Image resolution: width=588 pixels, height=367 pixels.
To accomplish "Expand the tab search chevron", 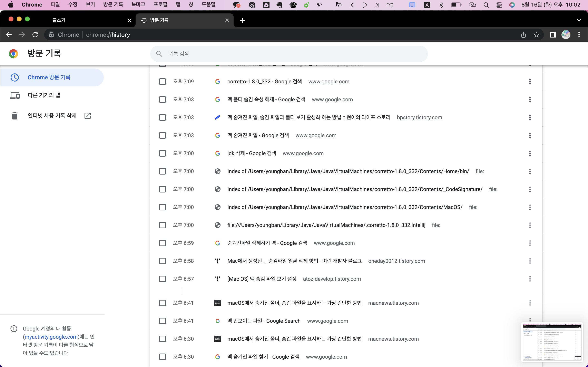I will [x=579, y=20].
